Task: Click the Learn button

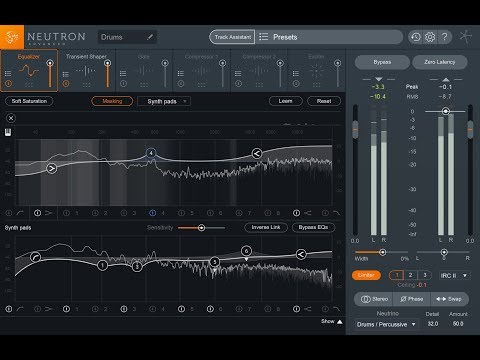Action: pos(285,101)
